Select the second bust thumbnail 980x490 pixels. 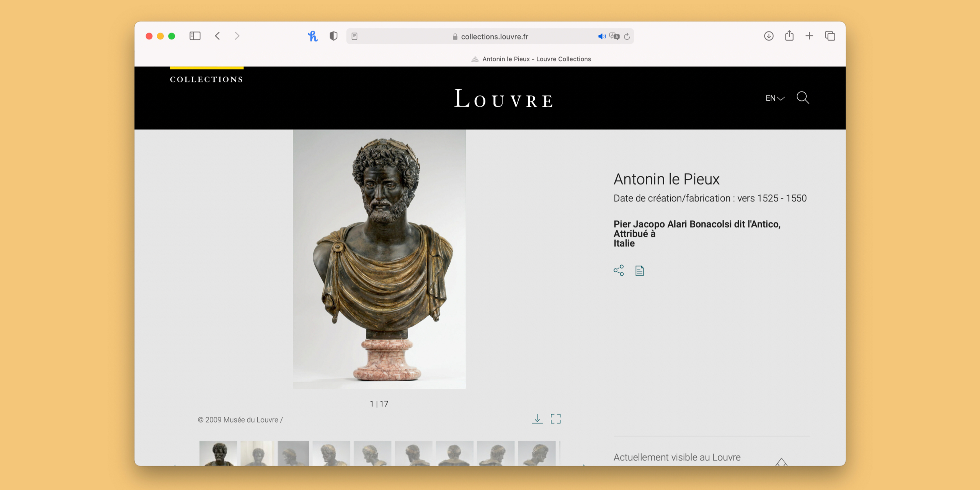coord(256,453)
